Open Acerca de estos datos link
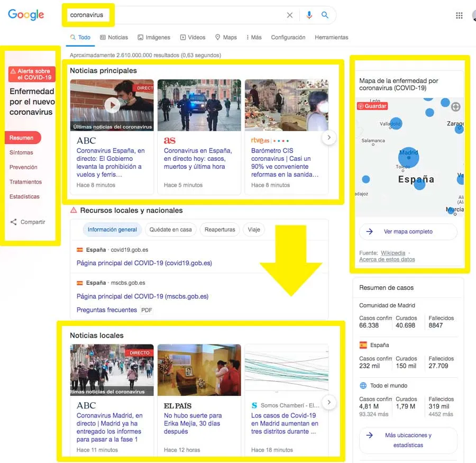Viewport: 476px width, 463px height. (x=387, y=259)
